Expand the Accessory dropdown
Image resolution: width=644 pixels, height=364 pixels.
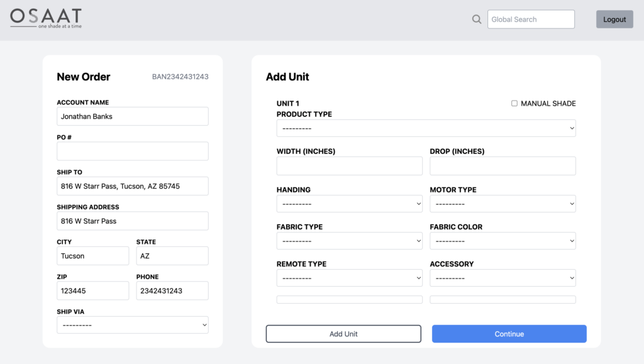point(502,278)
